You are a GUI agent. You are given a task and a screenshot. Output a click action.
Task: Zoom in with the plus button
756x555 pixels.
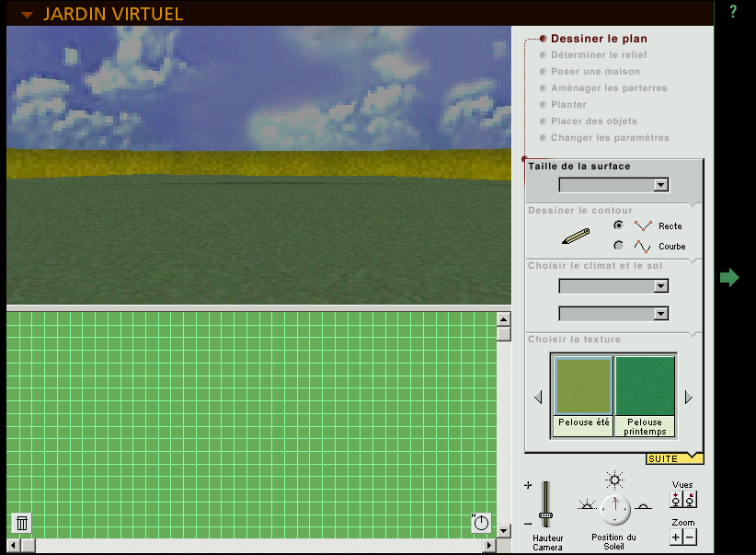tap(676, 538)
